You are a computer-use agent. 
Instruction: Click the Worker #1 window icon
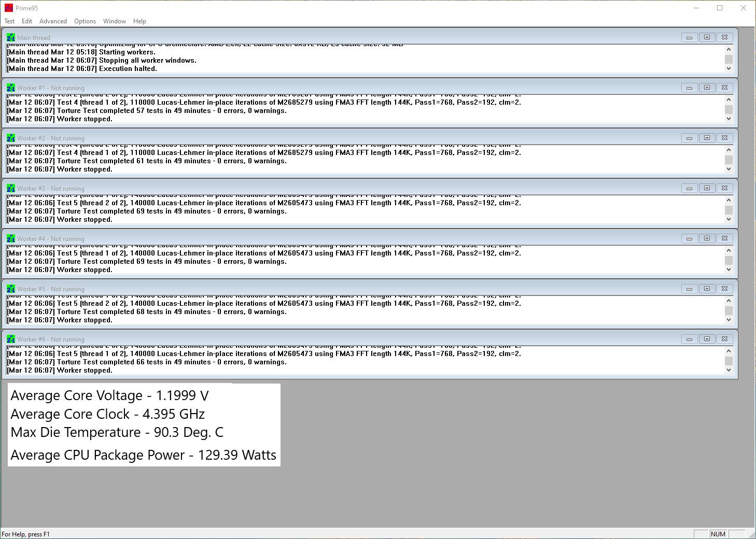(11, 88)
